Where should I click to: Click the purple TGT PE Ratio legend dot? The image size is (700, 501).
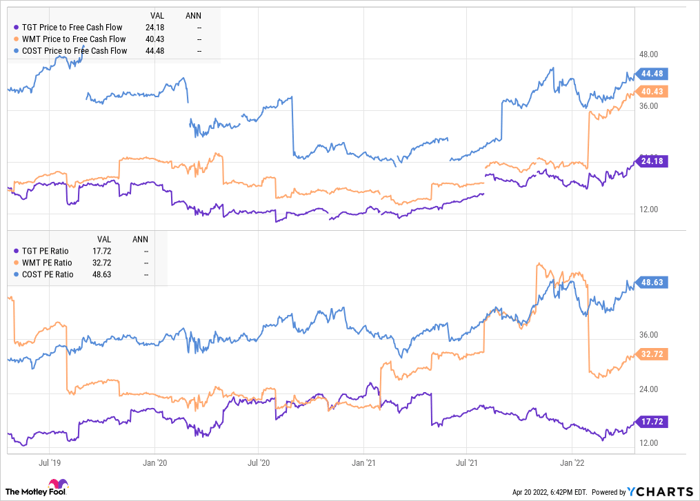pyautogui.click(x=13, y=251)
